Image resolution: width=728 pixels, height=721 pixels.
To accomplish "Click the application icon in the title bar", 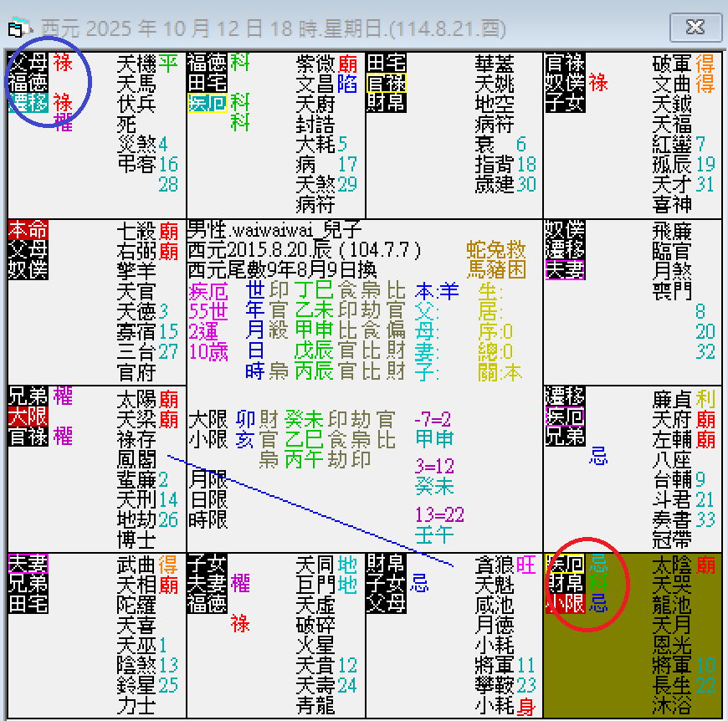I will tap(18, 26).
